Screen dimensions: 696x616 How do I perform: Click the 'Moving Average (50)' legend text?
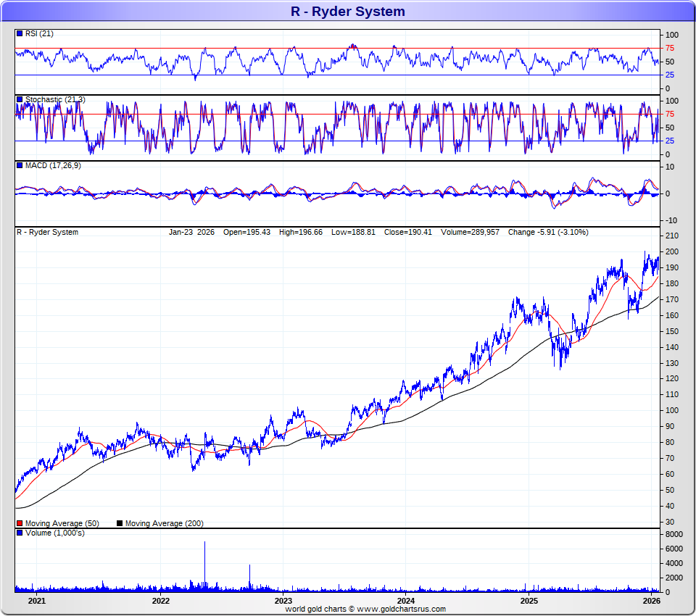click(62, 523)
